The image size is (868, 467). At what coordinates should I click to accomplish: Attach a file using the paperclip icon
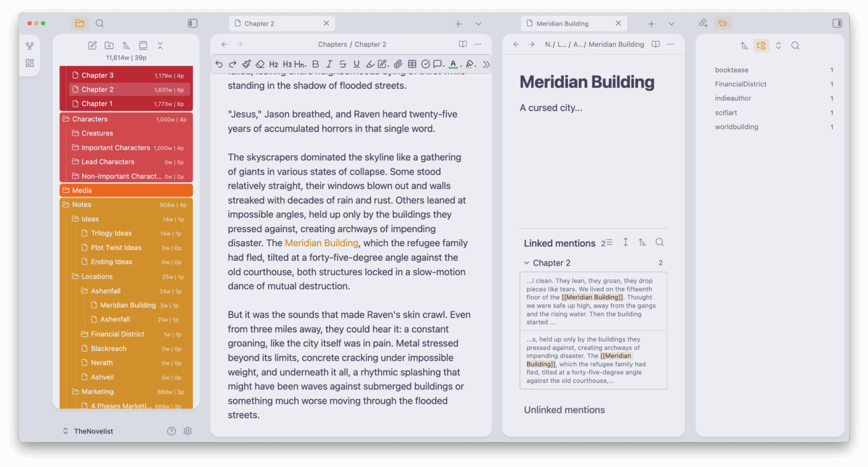[398, 64]
